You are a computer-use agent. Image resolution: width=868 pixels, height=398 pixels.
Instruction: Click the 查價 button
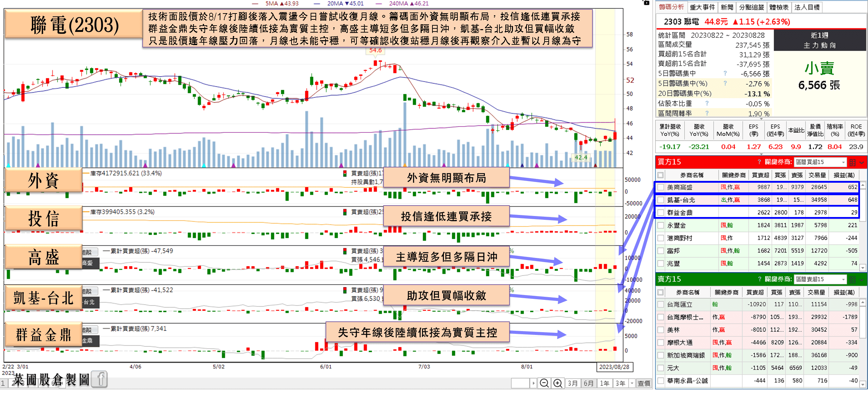pos(644,383)
